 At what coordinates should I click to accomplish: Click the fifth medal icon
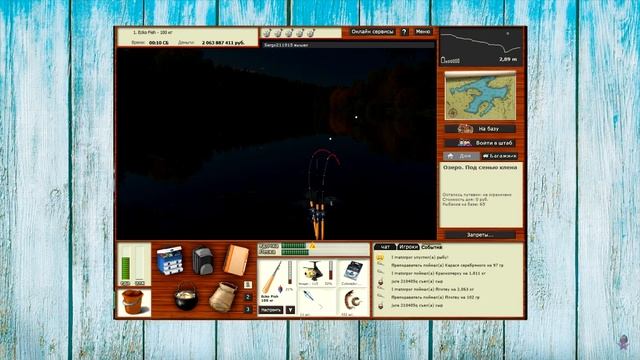310,33
